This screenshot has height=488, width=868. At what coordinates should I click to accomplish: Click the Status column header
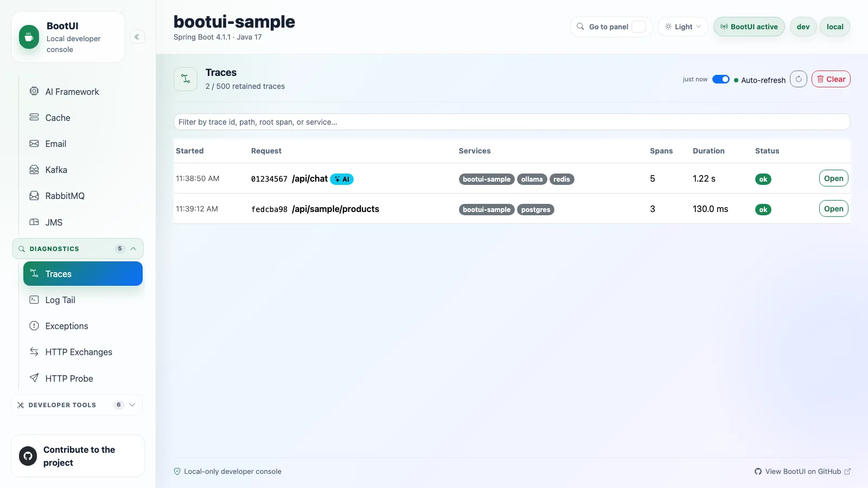click(767, 151)
